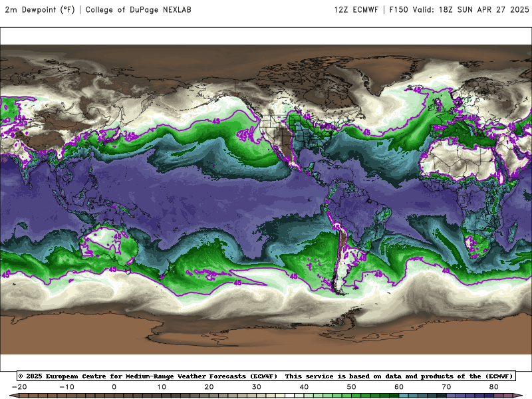This screenshot has width=532, height=399.
Task: Click the "40" color scale label
Action: [x=304, y=387]
